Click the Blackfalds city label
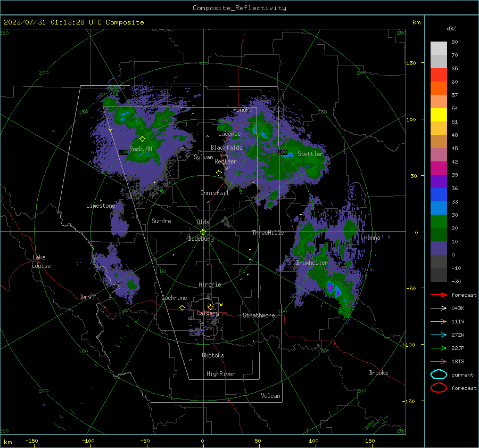 coord(226,148)
